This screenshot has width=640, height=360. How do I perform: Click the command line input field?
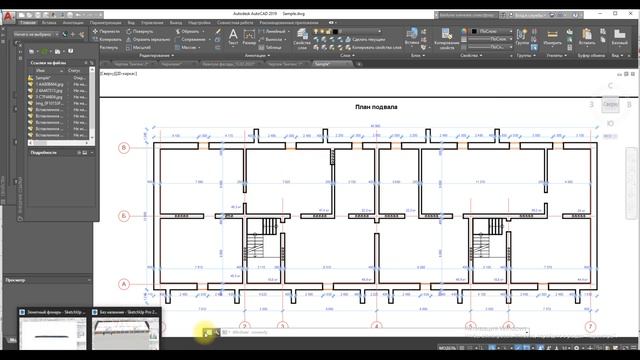376,333
